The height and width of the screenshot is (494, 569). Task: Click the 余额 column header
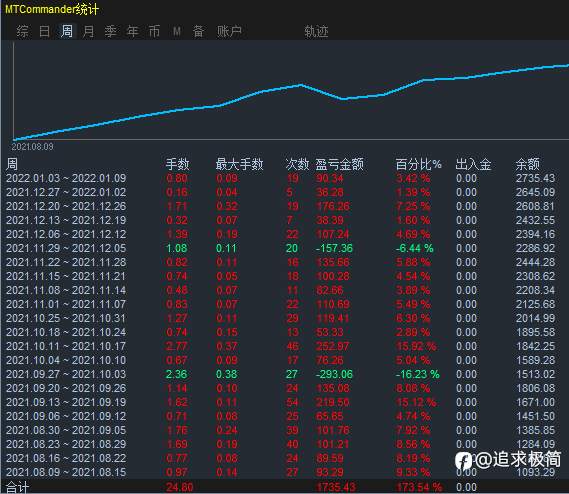tap(528, 164)
